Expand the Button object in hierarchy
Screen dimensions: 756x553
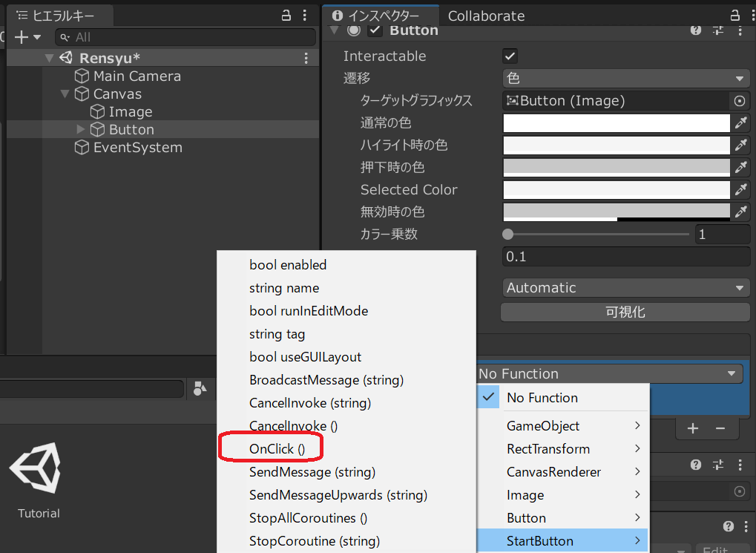point(81,130)
